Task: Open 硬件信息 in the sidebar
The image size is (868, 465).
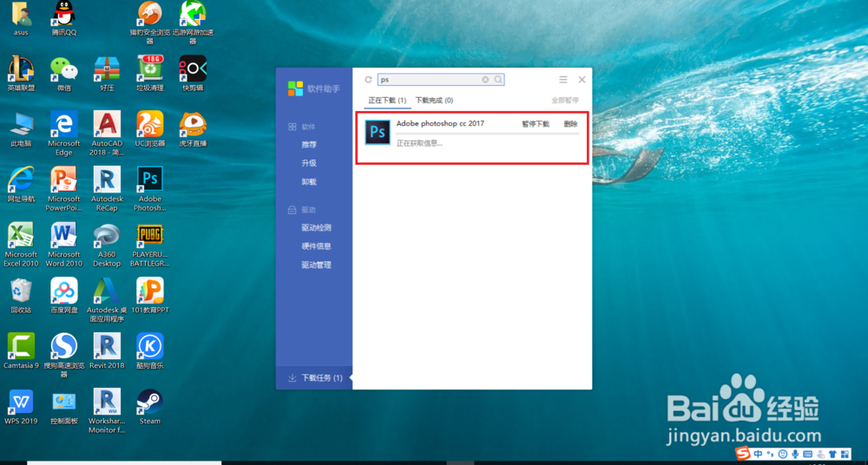Action: point(316,246)
